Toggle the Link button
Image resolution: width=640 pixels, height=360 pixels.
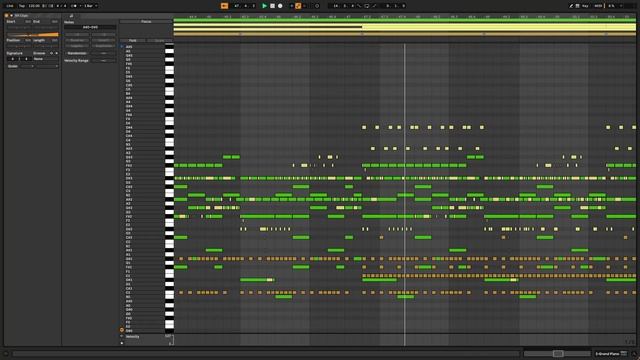click(10, 6)
